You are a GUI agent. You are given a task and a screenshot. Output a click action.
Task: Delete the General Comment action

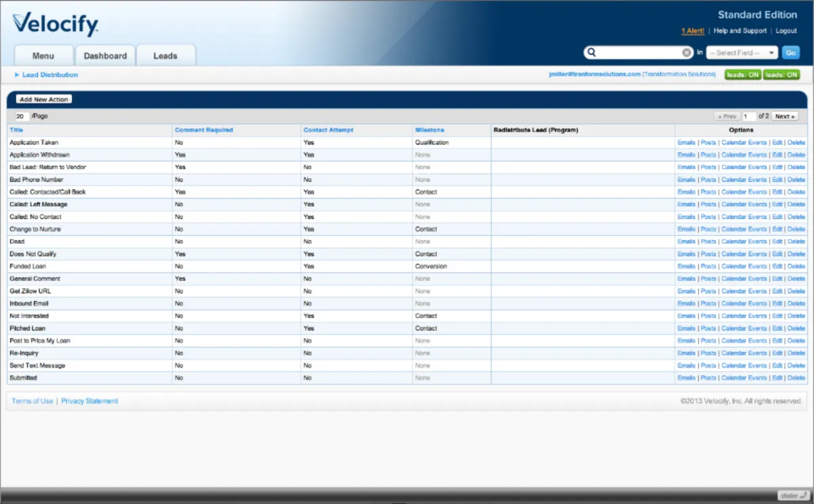[x=796, y=279]
